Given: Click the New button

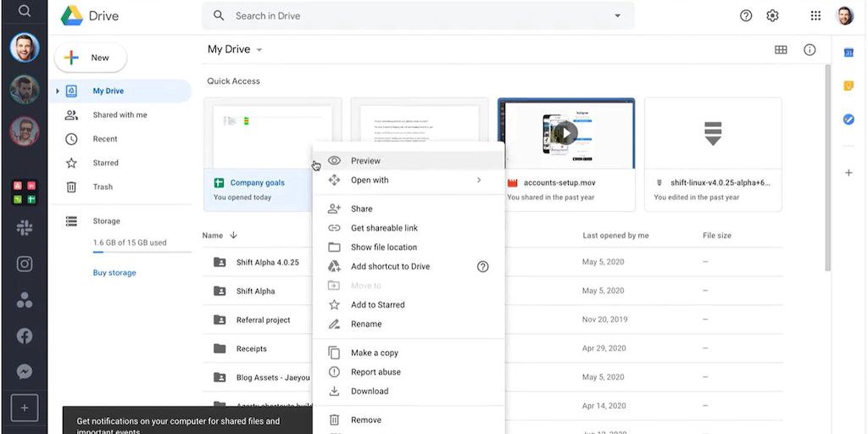Looking at the screenshot, I should tap(91, 58).
